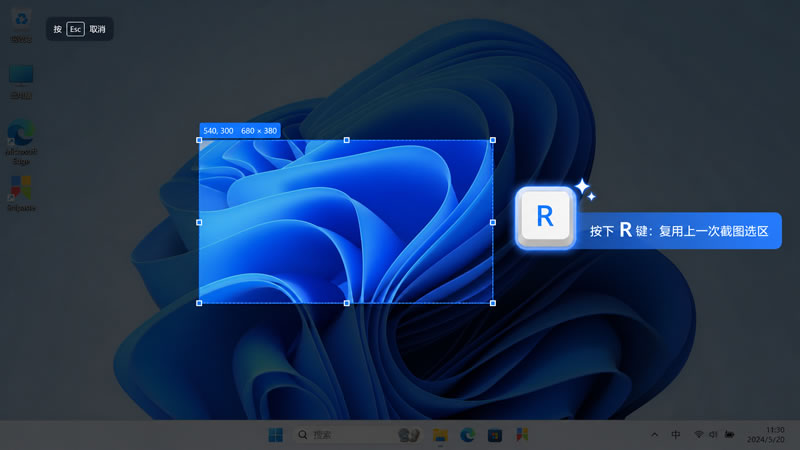The height and width of the screenshot is (450, 800).
Task: Click the selection size label 680 × 380
Action: 259,131
